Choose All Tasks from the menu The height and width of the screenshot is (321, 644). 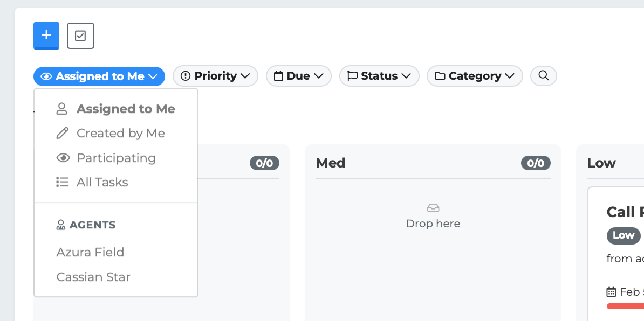click(x=102, y=182)
